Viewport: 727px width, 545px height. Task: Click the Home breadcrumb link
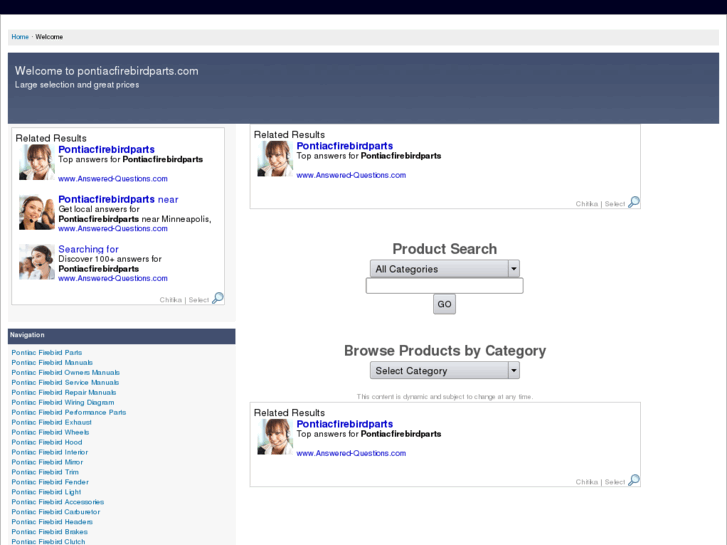(20, 37)
